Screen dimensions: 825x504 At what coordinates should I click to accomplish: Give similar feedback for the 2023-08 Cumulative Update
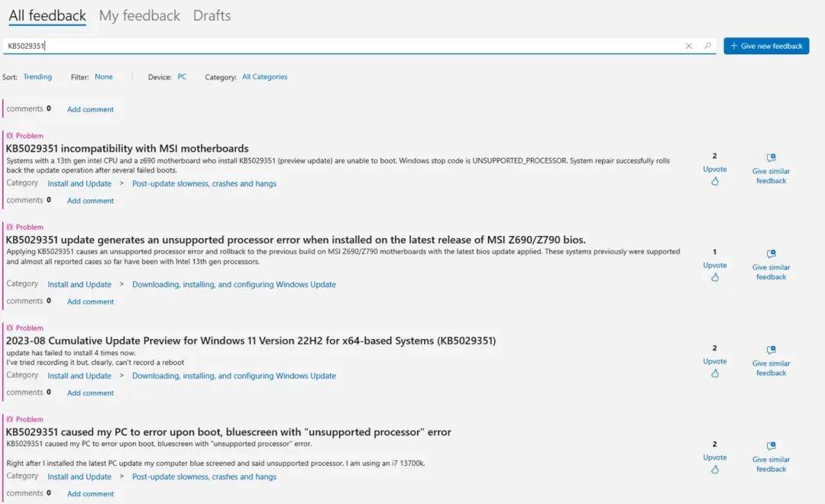pos(771,361)
